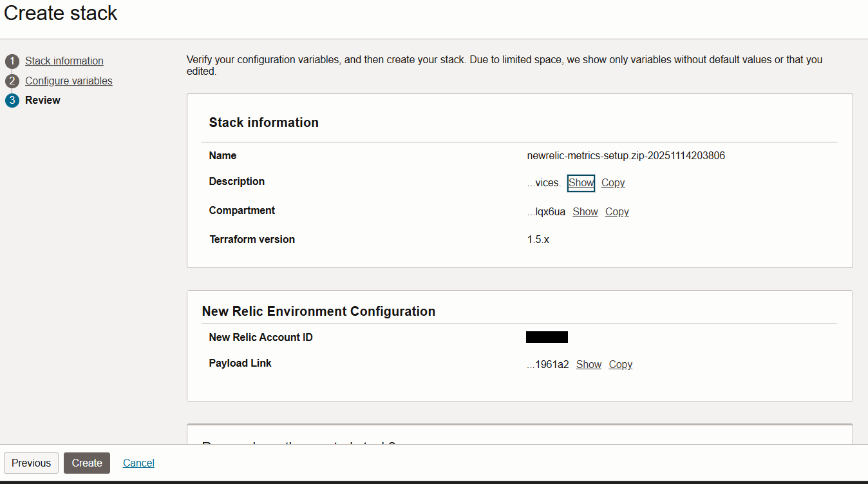Copy the Payload Link value
Viewport: 868px width, 484px height.
tap(620, 364)
